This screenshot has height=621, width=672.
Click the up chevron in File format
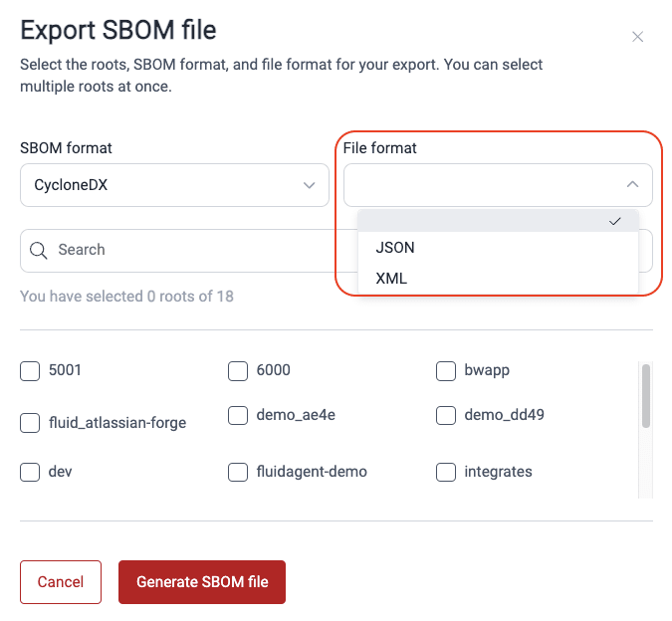(632, 184)
